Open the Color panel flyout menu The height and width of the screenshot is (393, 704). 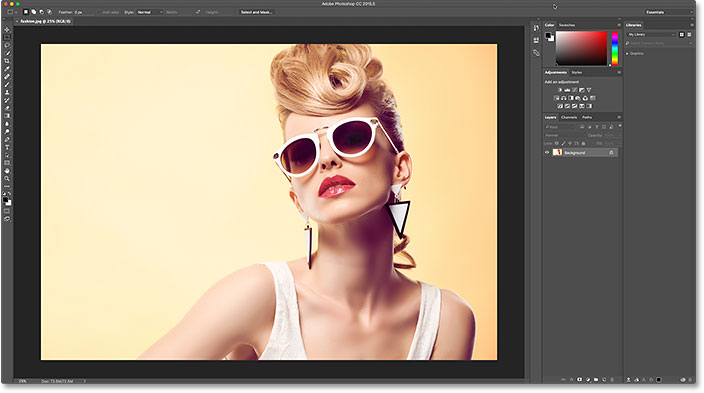pyautogui.click(x=619, y=25)
